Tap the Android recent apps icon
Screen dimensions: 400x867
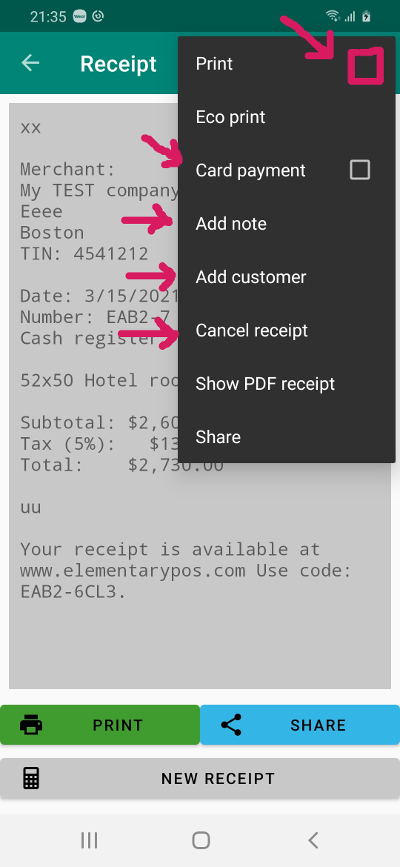89,840
